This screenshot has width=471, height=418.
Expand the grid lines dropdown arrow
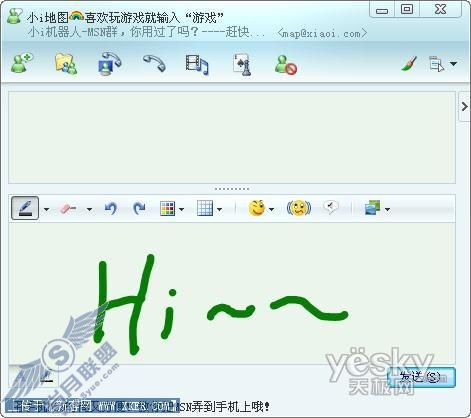(219, 209)
